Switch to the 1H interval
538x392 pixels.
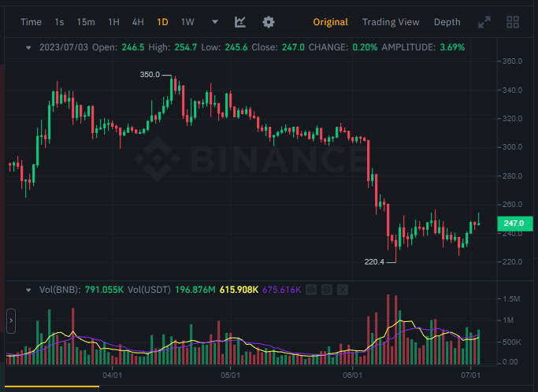click(113, 22)
